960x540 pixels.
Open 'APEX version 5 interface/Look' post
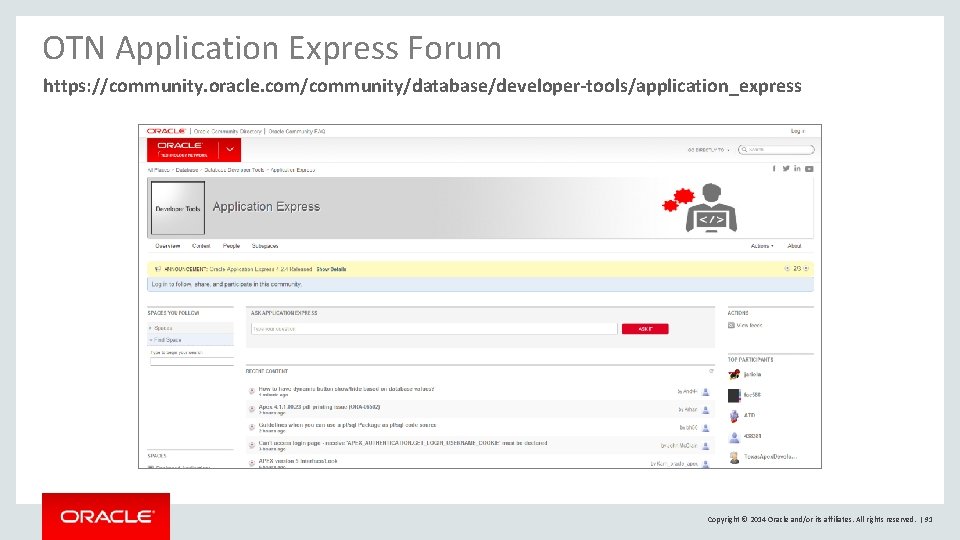point(298,461)
